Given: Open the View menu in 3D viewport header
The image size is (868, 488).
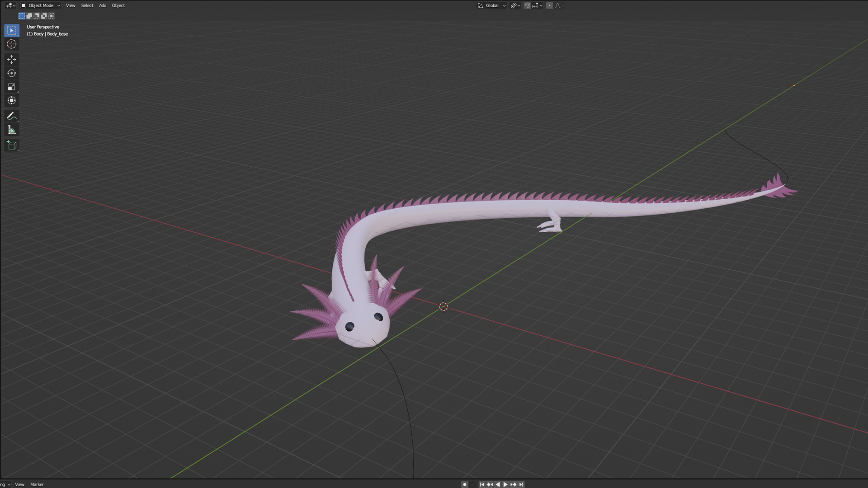Looking at the screenshot, I should point(71,5).
